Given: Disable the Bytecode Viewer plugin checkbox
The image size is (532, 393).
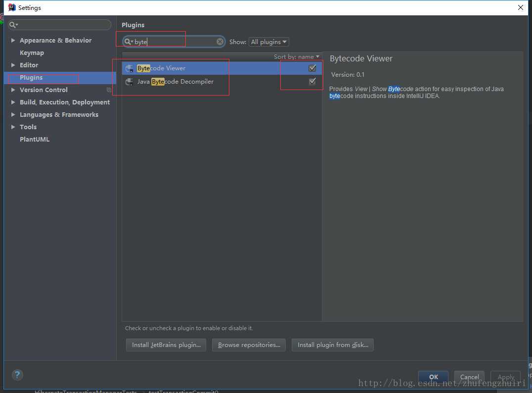Looking at the screenshot, I should tap(312, 68).
